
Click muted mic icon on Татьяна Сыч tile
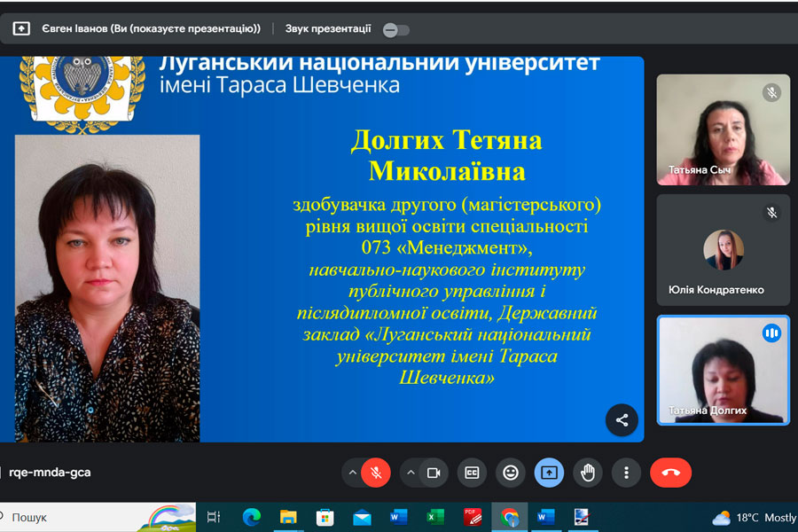pos(771,92)
